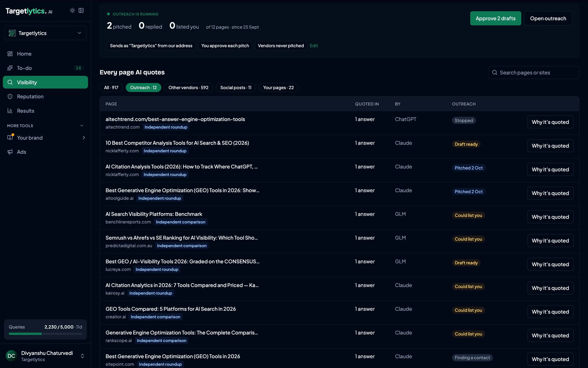This screenshot has height=368, width=588.
Task: Click the Reputation shield icon
Action: pos(10,97)
